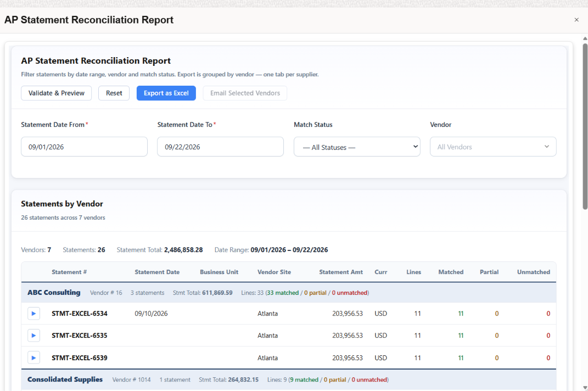Click the matched 11 in STMT-EXCEL-6539 row
This screenshot has height=391, width=588.
click(x=461, y=358)
